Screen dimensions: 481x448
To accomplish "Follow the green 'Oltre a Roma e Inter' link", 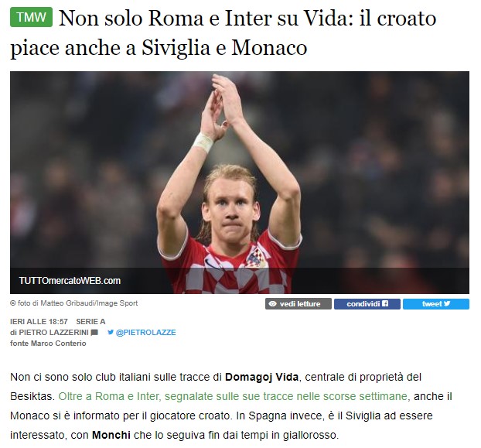I will coord(233,396).
